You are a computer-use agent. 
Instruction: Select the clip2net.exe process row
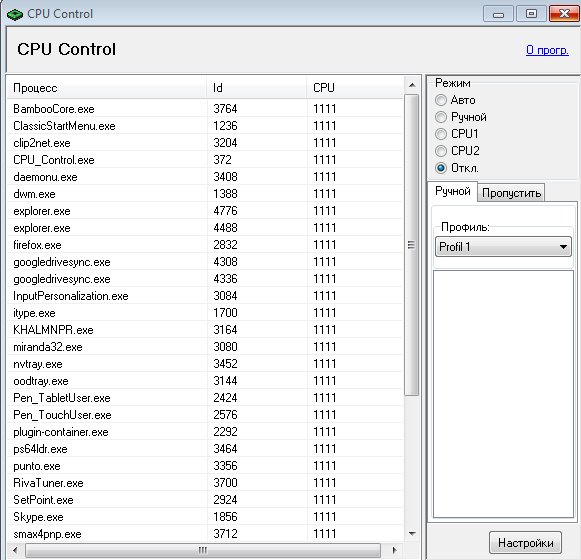coord(205,143)
